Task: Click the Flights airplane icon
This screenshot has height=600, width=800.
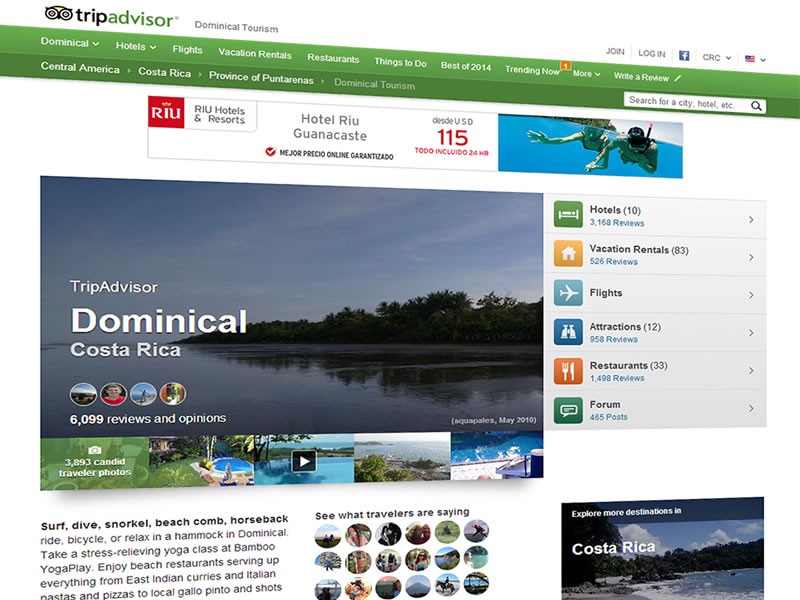Action: [568, 292]
